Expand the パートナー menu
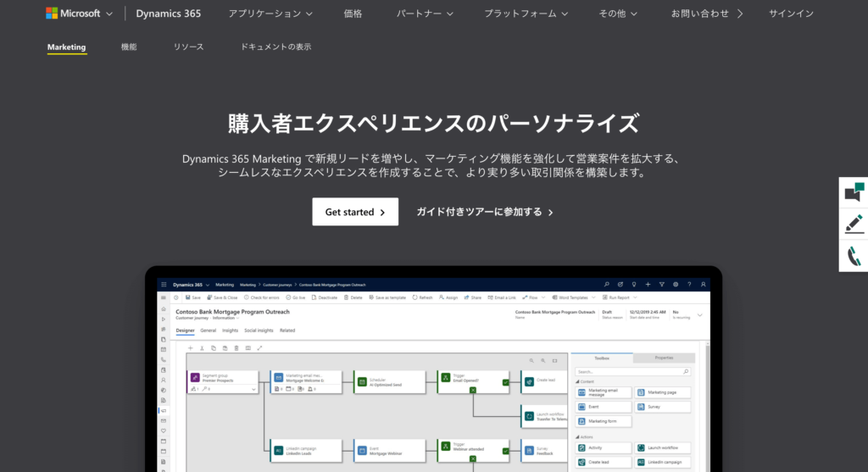Viewport: 868px width, 472px height. tap(426, 14)
